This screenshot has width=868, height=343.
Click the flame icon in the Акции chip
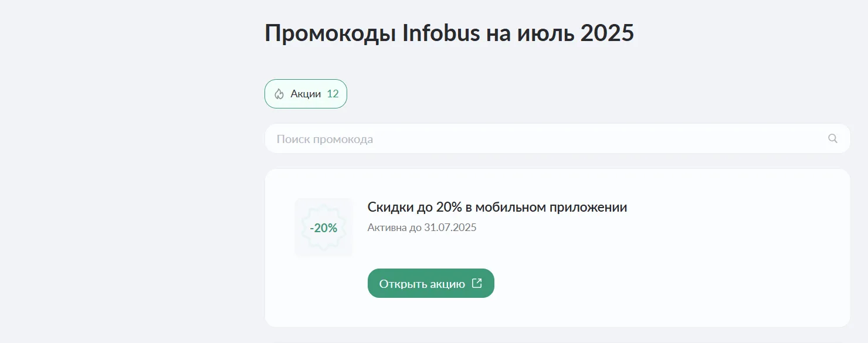pos(279,94)
